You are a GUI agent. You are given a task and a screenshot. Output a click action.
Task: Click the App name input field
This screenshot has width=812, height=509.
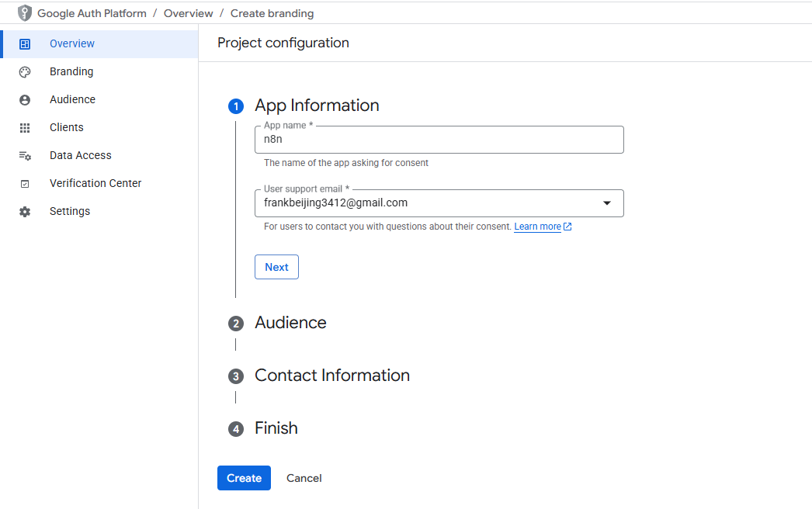click(x=439, y=140)
